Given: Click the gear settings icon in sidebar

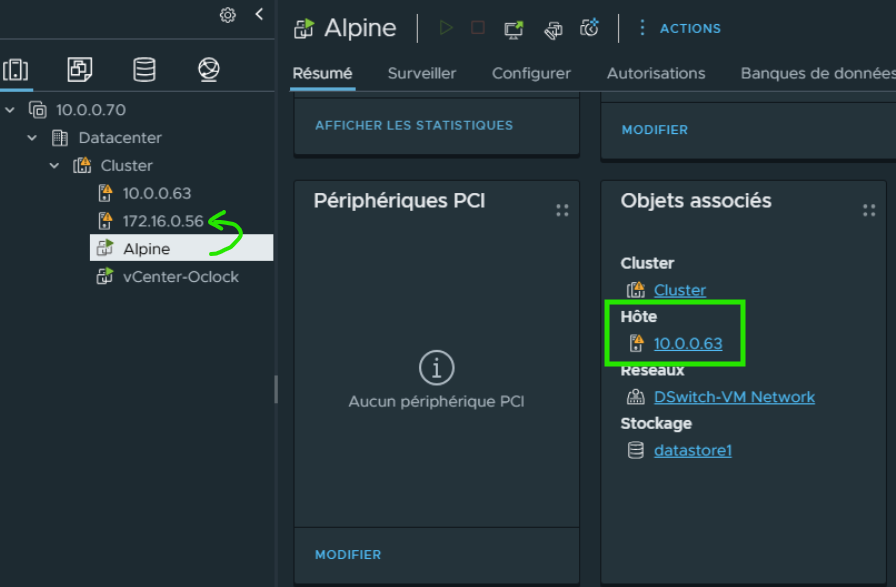Looking at the screenshot, I should coord(228,15).
